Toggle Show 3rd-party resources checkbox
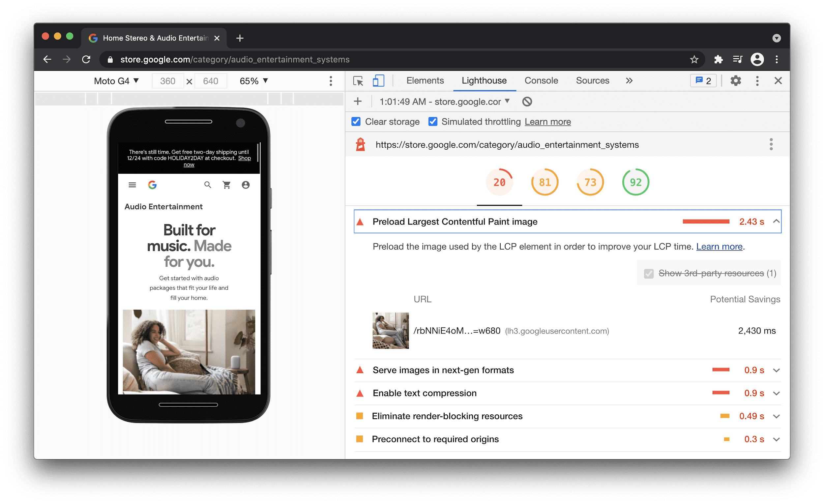Screen dimensions: 824x504 (649, 273)
